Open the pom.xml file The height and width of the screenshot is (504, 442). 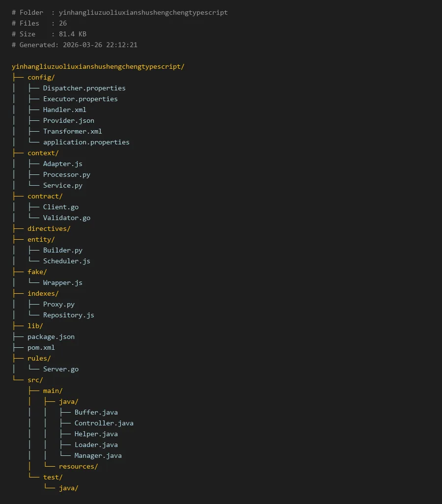coord(41,347)
